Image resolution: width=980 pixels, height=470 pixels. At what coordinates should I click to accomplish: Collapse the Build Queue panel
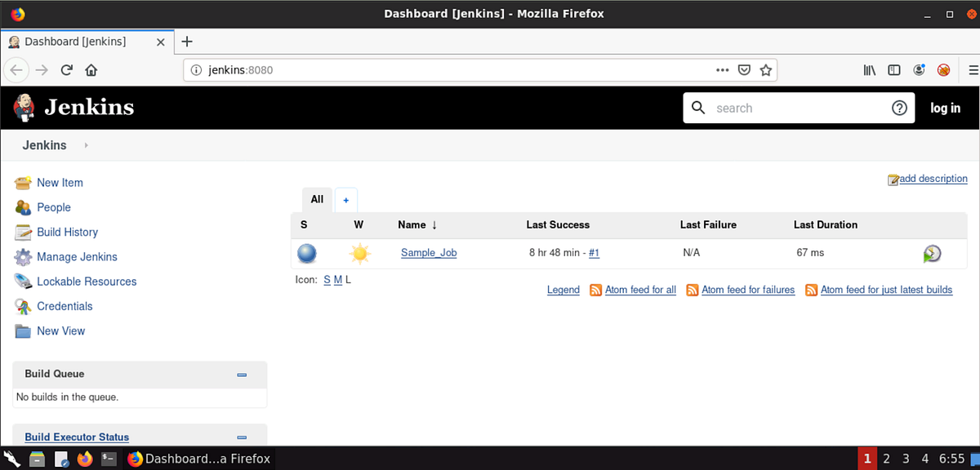[242, 375]
